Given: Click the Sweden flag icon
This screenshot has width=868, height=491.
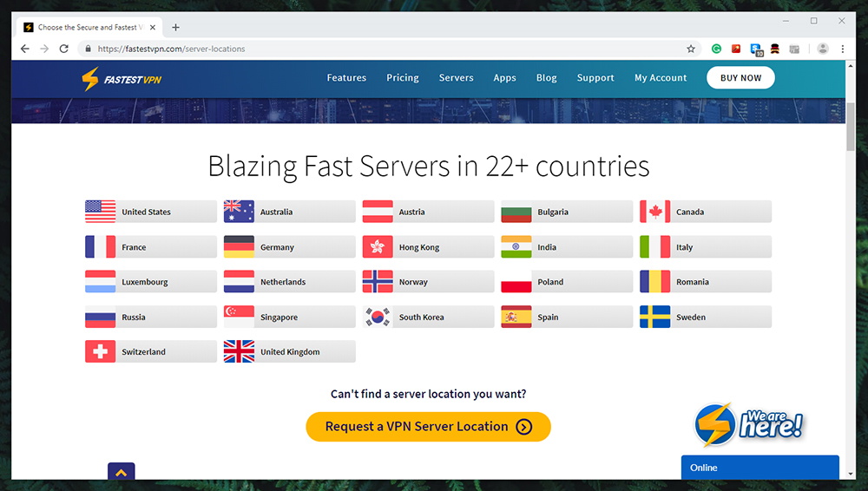Looking at the screenshot, I should click(x=654, y=317).
